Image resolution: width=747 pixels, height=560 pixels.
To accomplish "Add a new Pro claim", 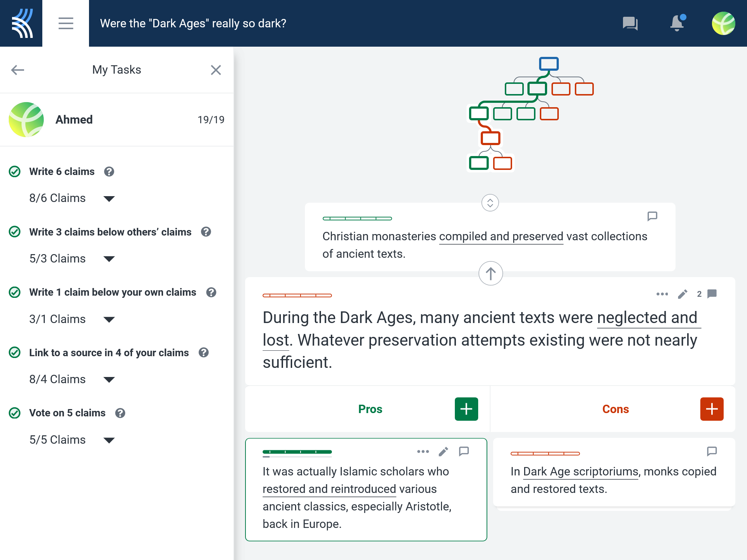I will click(466, 409).
